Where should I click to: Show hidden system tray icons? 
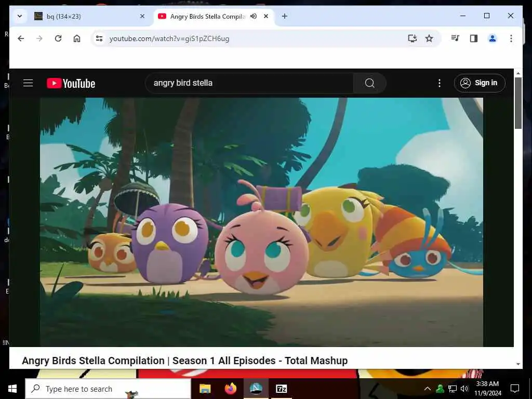click(428, 389)
